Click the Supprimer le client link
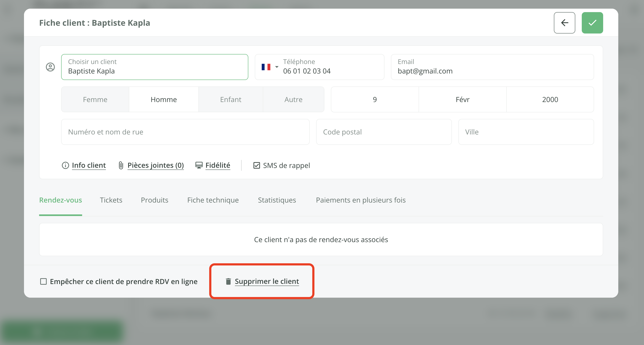Viewport: 644px width, 345px height. 267,281
